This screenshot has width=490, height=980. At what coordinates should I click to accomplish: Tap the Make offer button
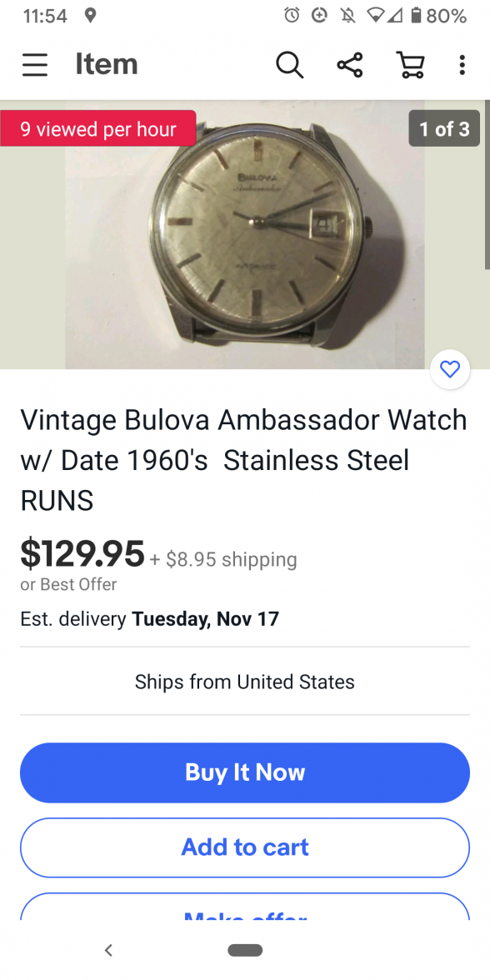point(245,907)
